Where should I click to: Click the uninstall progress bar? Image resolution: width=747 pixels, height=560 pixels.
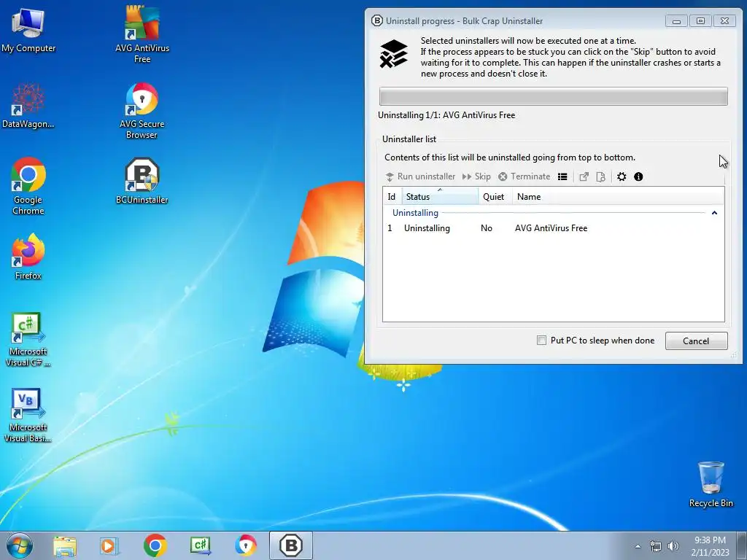(553, 96)
